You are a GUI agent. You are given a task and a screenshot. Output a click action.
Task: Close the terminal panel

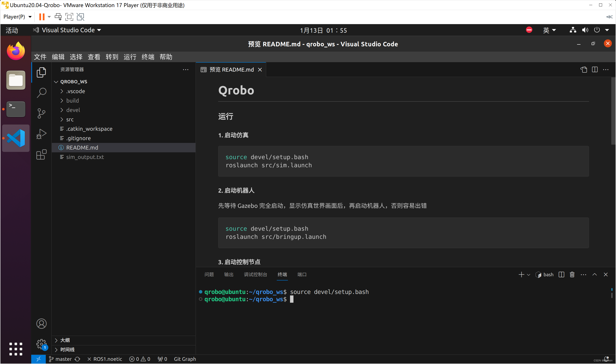(x=606, y=275)
